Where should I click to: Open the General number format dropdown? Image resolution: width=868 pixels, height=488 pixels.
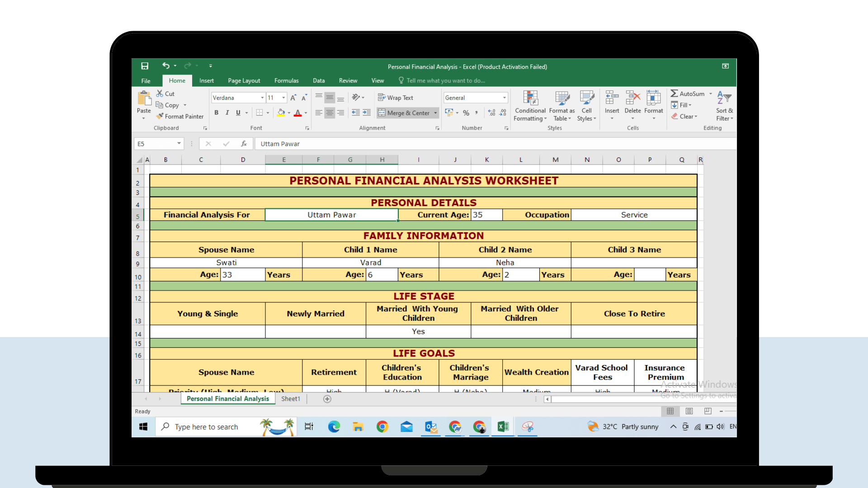coord(505,98)
